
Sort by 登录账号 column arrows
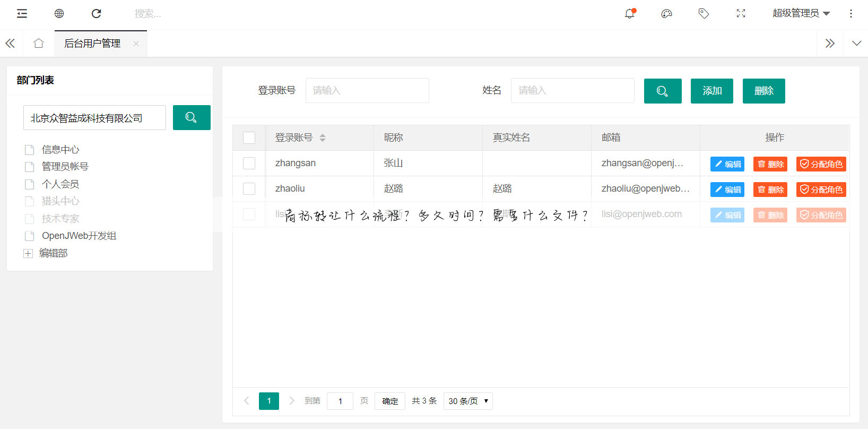click(323, 138)
